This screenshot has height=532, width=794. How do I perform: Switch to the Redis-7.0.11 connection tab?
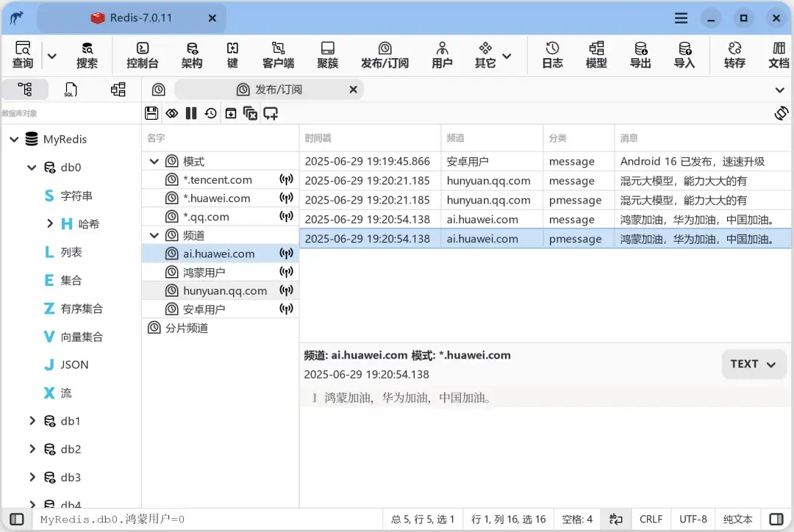pos(132,18)
